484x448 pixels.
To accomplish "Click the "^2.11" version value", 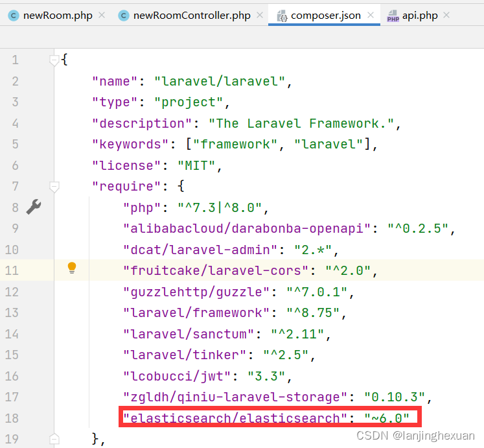I will point(297,335).
